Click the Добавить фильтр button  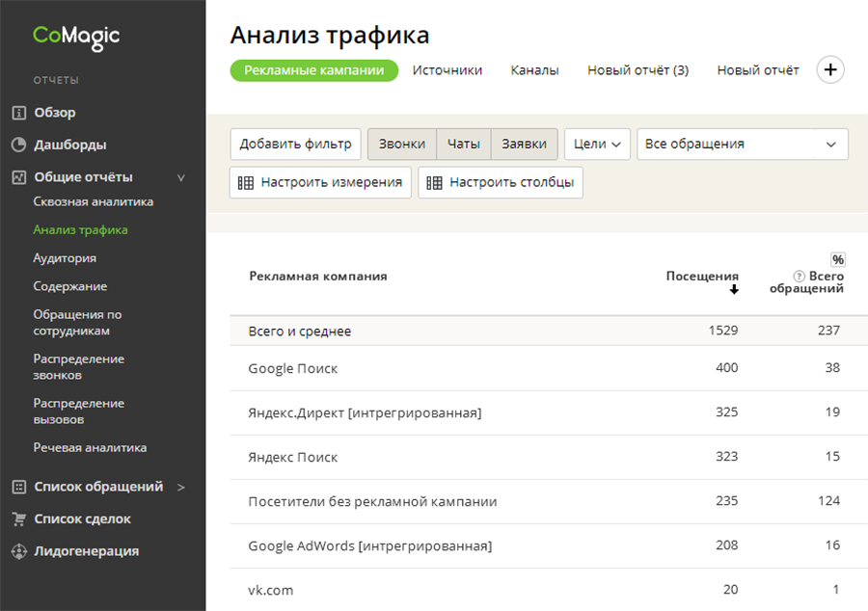pyautogui.click(x=295, y=145)
